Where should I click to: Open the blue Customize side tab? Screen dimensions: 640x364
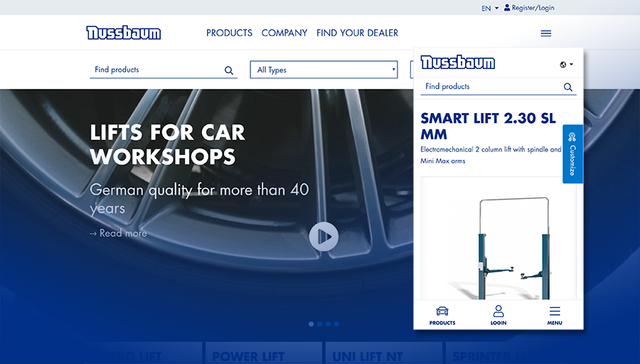(572, 154)
